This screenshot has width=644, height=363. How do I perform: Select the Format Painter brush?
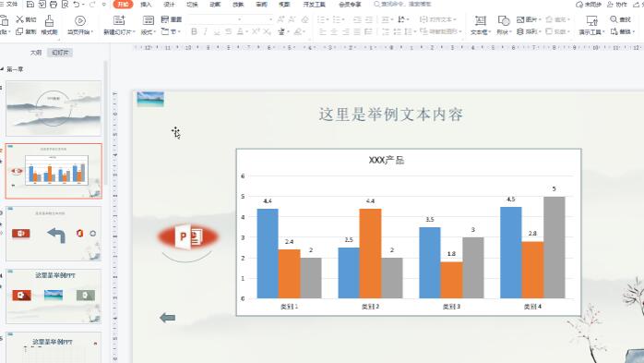(49, 20)
